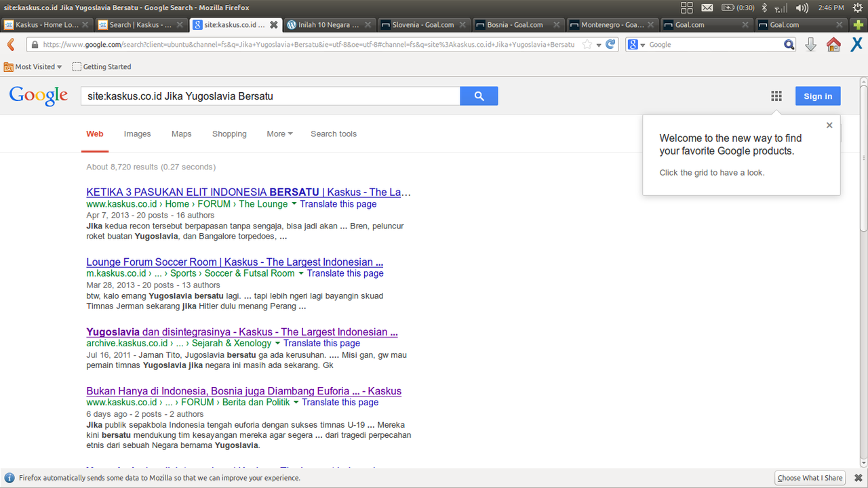The image size is (868, 488).
Task: Click the 2:46 PM clock
Action: tap(830, 7)
